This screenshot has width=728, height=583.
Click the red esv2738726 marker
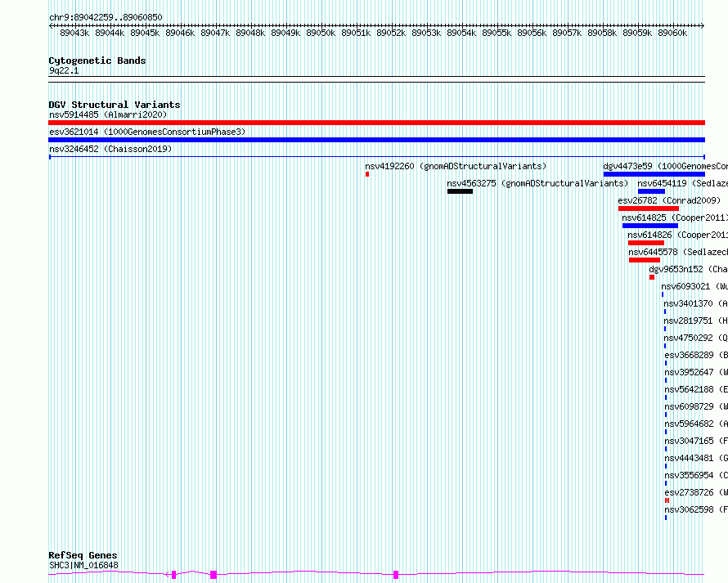click(667, 500)
